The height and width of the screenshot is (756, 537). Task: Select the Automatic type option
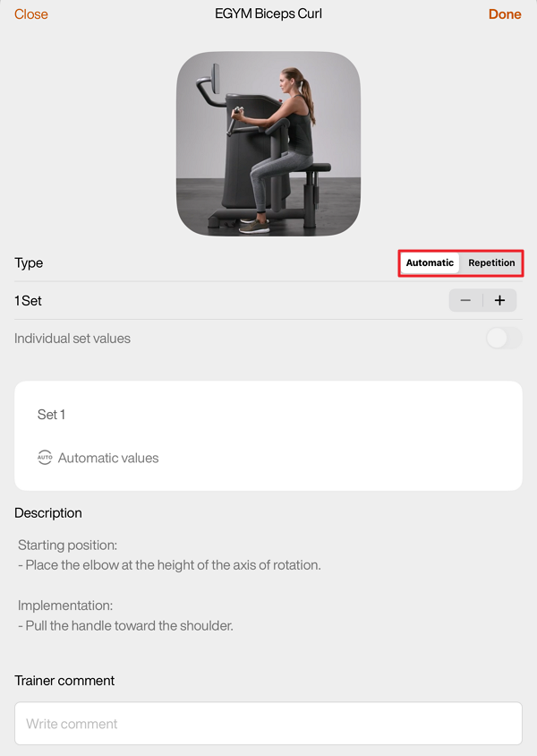[x=430, y=263]
